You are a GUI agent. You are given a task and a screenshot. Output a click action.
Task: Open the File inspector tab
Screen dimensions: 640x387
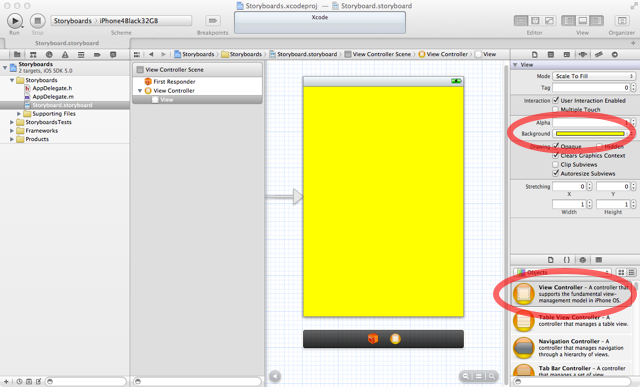(535, 54)
